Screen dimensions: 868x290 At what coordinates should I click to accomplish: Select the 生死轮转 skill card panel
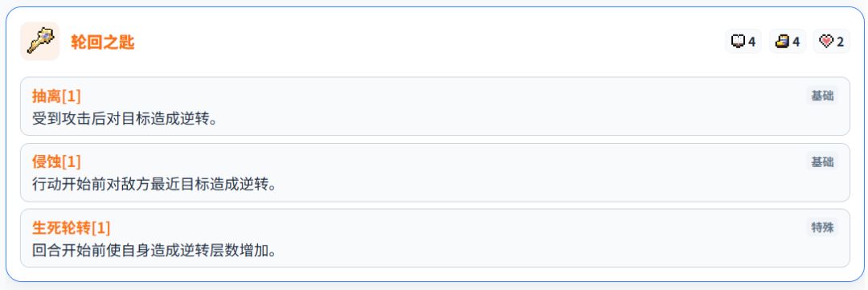pyautogui.click(x=435, y=238)
